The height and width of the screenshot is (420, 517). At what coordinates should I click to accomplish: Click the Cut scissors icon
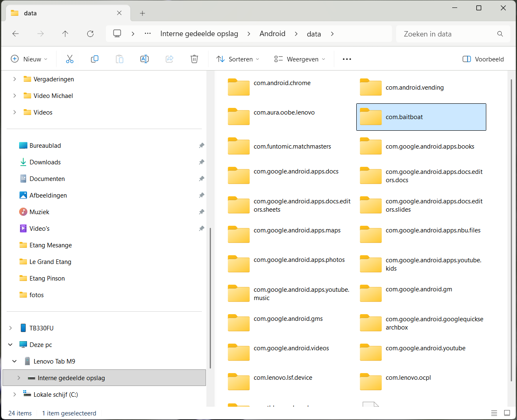click(70, 59)
